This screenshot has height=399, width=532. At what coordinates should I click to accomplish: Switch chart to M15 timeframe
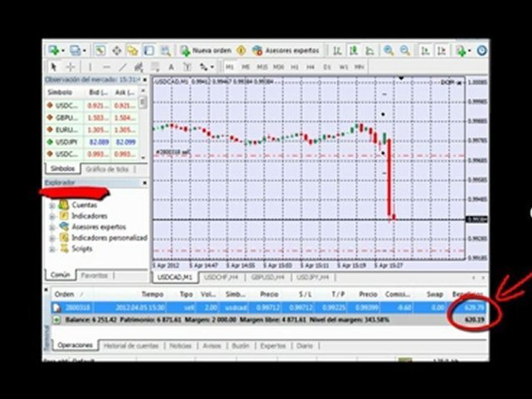pos(262,67)
